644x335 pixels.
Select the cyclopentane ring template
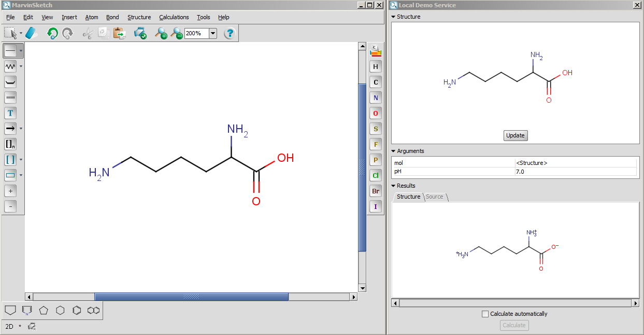coord(44,310)
